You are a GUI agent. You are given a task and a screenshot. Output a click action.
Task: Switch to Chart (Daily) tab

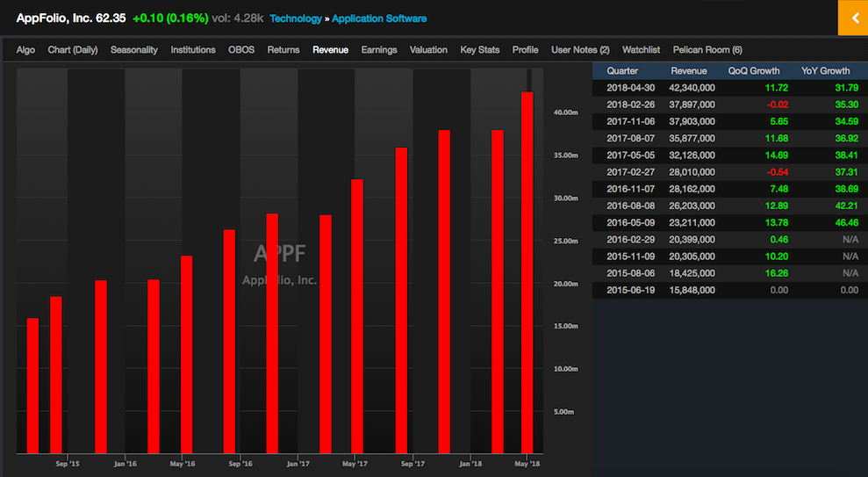(73, 50)
